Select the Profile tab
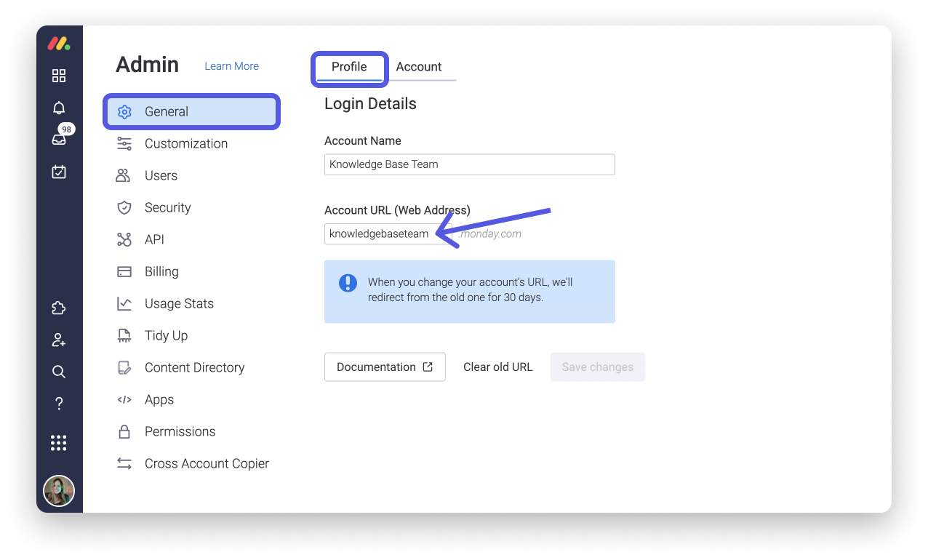928x560 pixels. point(349,67)
